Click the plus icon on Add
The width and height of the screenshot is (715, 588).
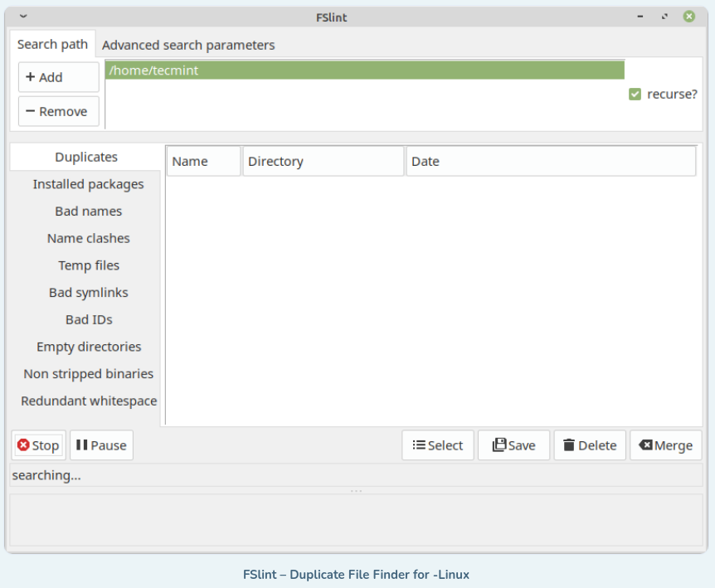coord(30,77)
